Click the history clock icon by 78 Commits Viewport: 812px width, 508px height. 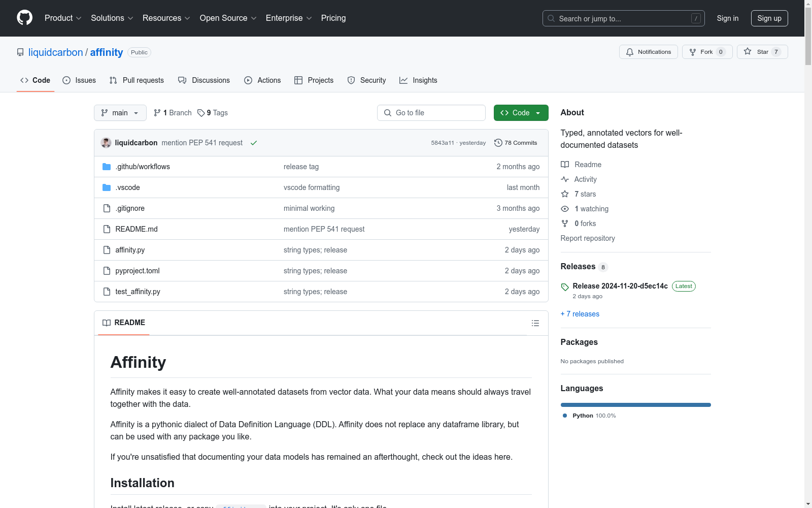click(x=498, y=143)
